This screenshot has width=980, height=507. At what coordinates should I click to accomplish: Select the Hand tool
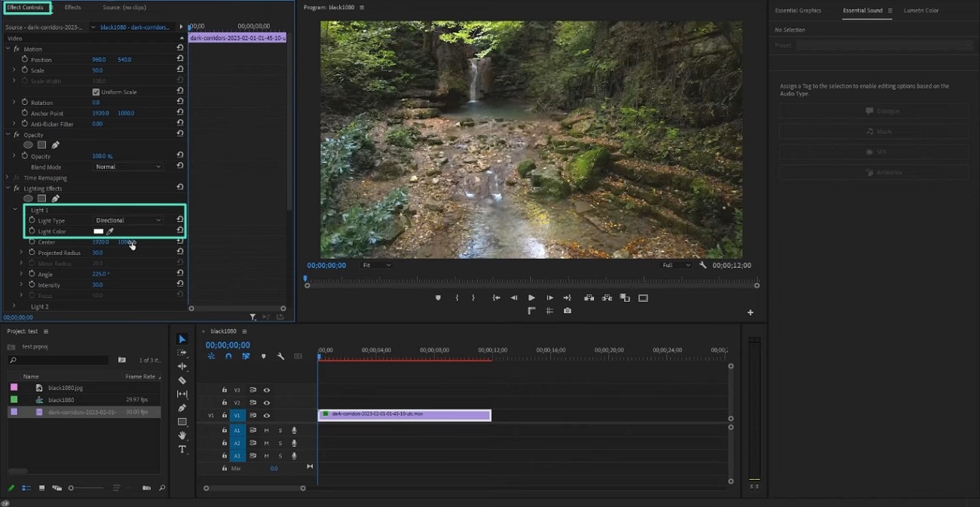[182, 435]
